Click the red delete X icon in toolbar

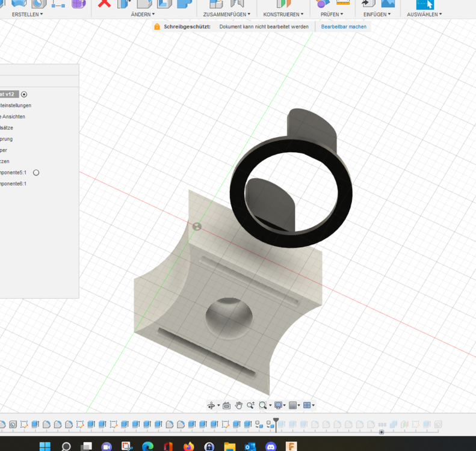click(105, 4)
